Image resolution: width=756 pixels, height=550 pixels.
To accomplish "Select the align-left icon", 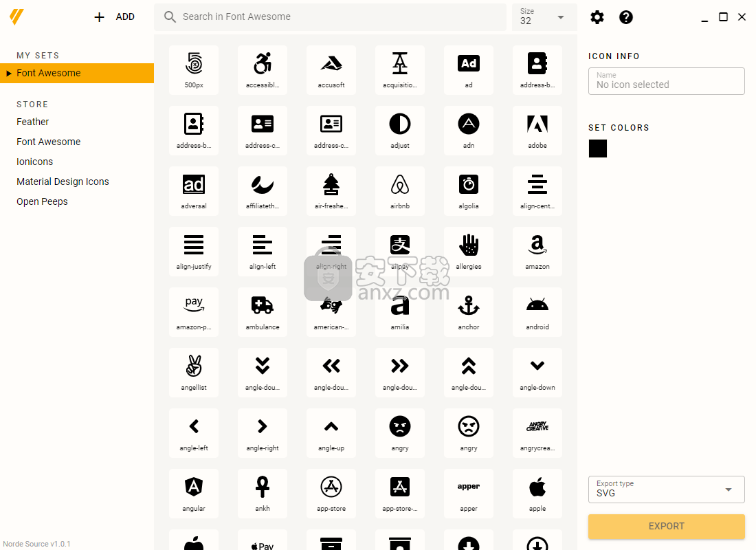I will (x=263, y=252).
